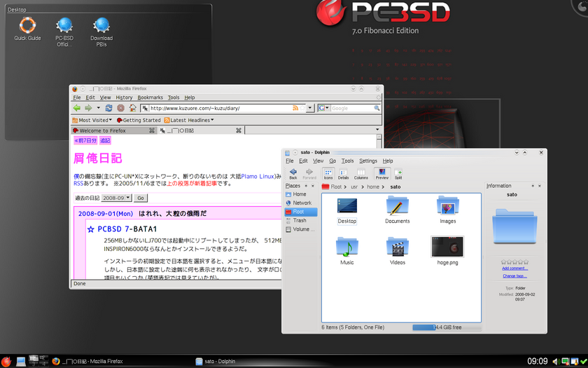Select Volume entry in Places panel
The height and width of the screenshot is (368, 588).
301,229
